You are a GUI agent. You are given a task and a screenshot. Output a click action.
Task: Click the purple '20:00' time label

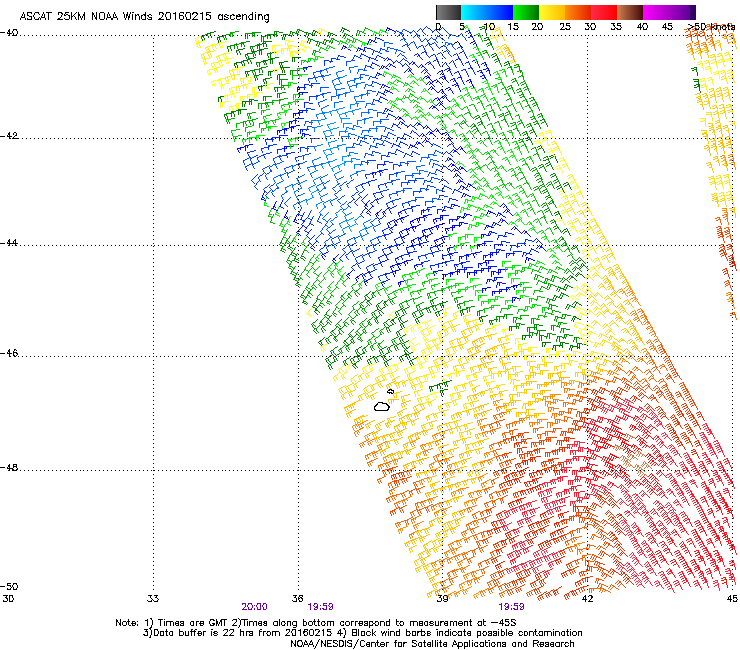254,607
